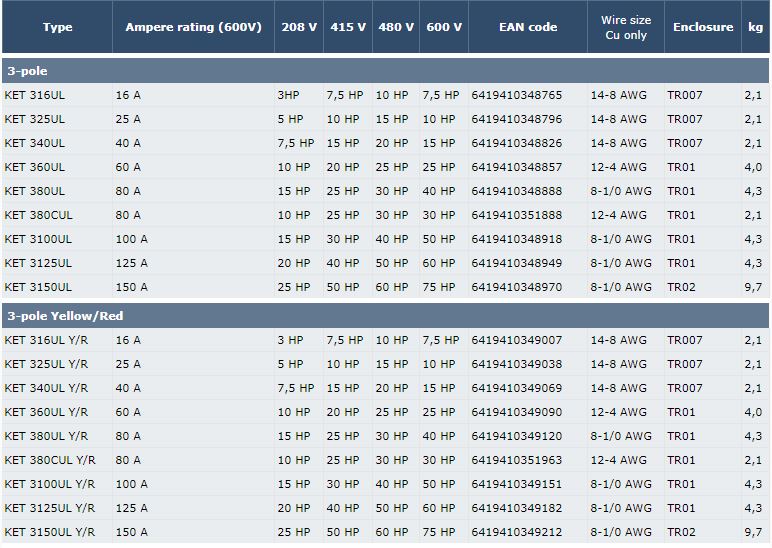Screen dimensions: 772x548
Task: Click 100 A rating in KET 3100UL row
Action: 131,239
